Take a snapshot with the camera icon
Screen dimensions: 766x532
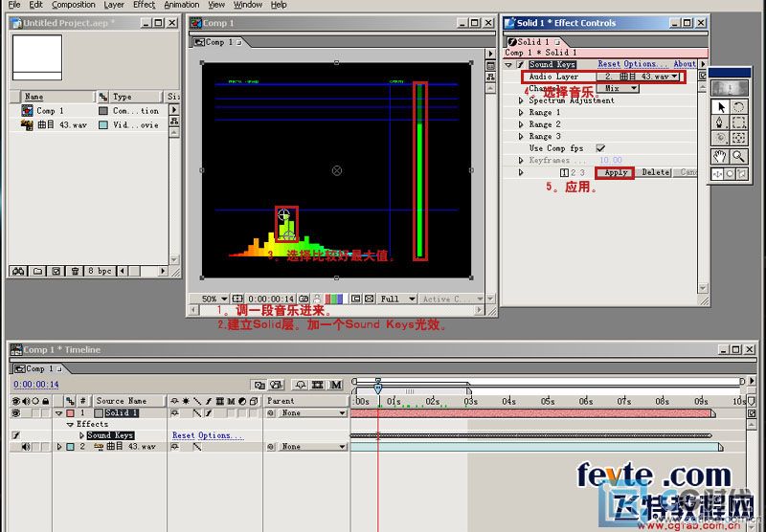[x=304, y=299]
